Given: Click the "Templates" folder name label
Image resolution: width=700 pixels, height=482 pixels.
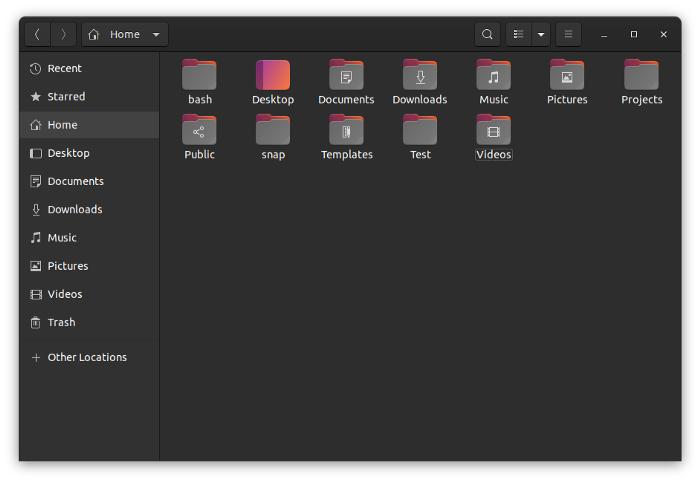Looking at the screenshot, I should [347, 154].
